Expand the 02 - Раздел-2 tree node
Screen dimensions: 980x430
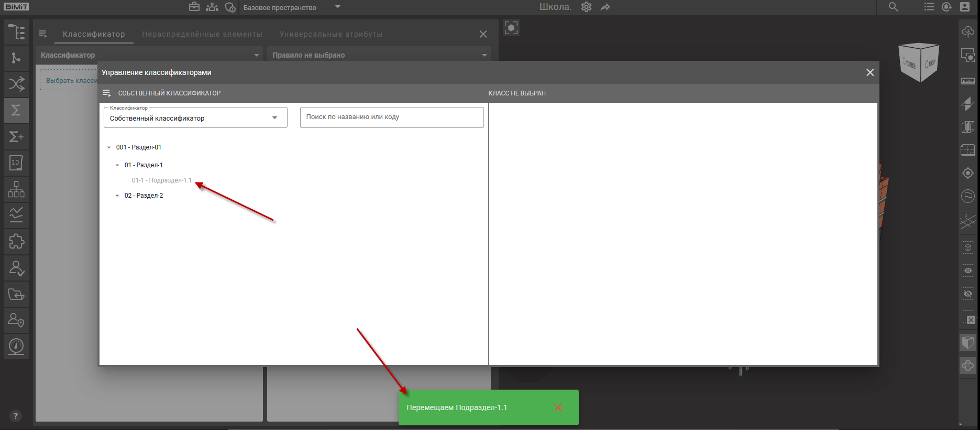[117, 196]
